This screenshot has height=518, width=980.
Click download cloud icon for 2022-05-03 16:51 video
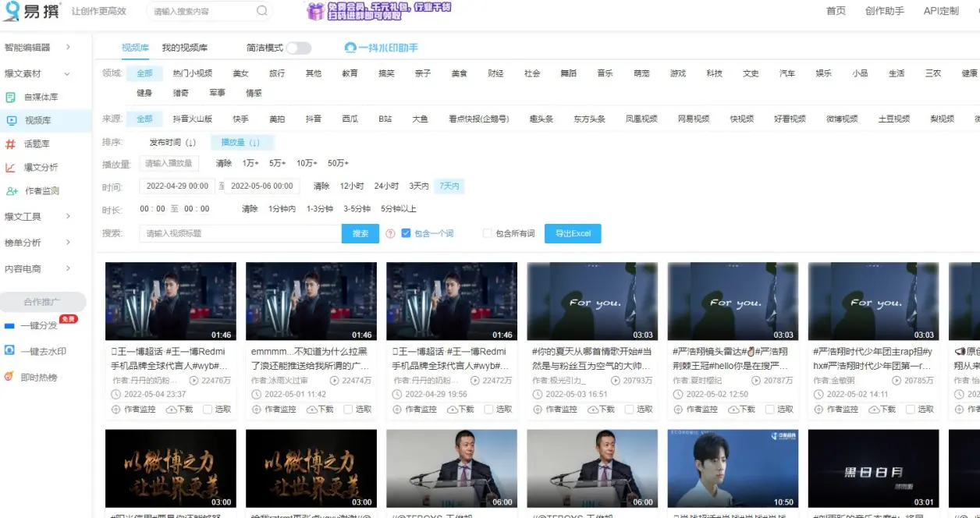click(x=592, y=409)
